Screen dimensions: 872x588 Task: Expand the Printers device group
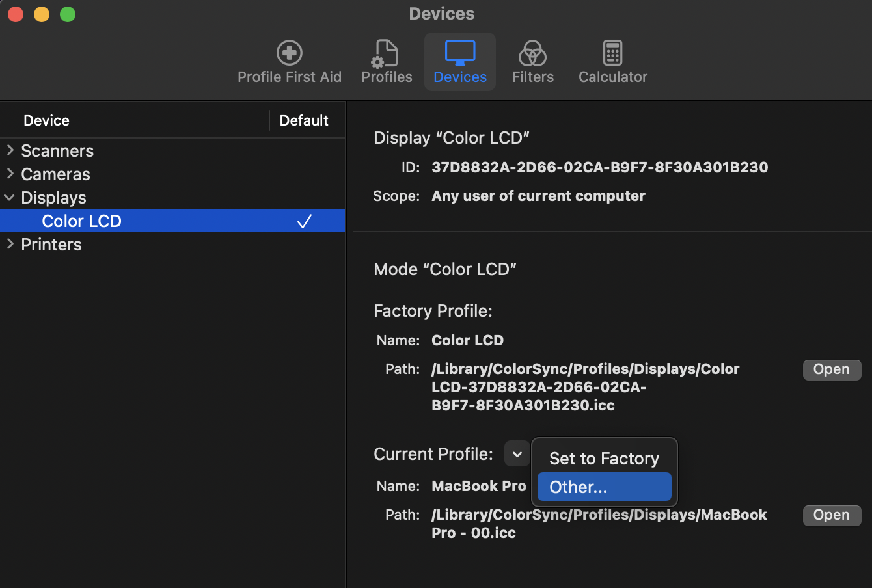pyautogui.click(x=10, y=244)
